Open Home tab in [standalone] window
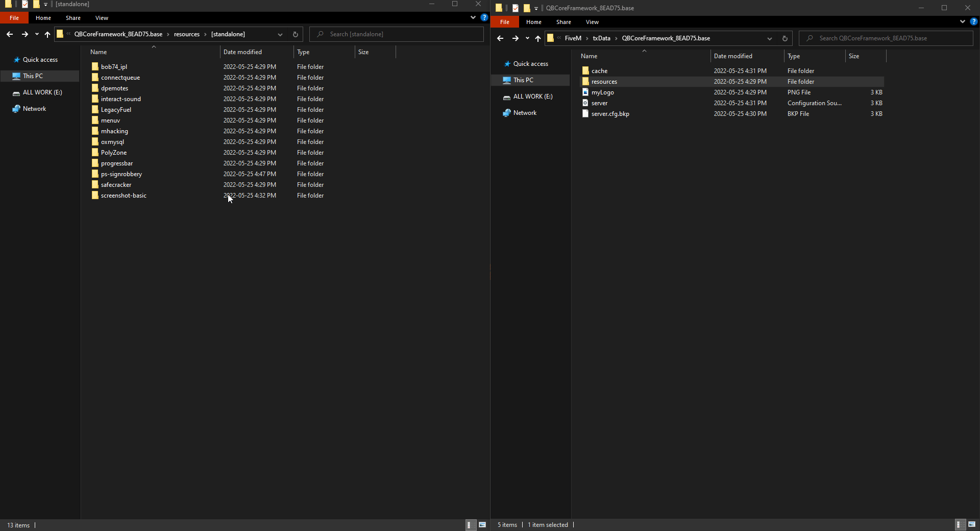Viewport: 980px width, 531px height. (43, 18)
